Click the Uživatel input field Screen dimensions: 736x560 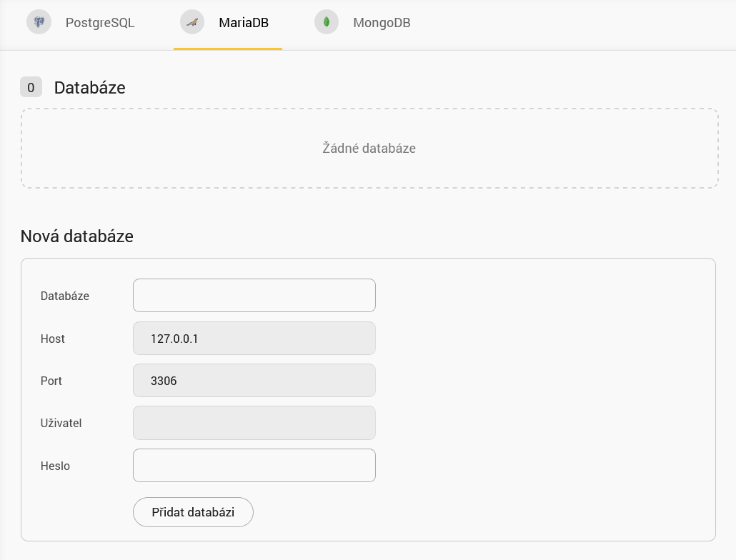coord(254,423)
